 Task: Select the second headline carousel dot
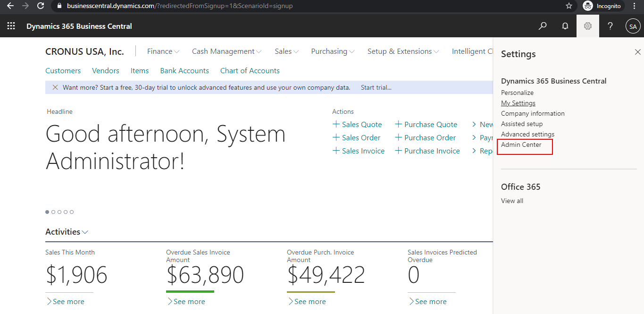[53, 212]
